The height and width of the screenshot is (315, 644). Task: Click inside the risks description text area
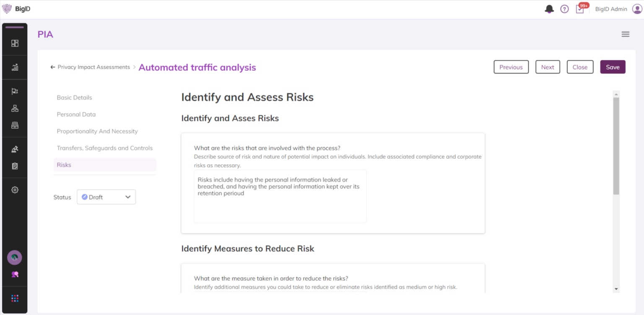coord(280,196)
